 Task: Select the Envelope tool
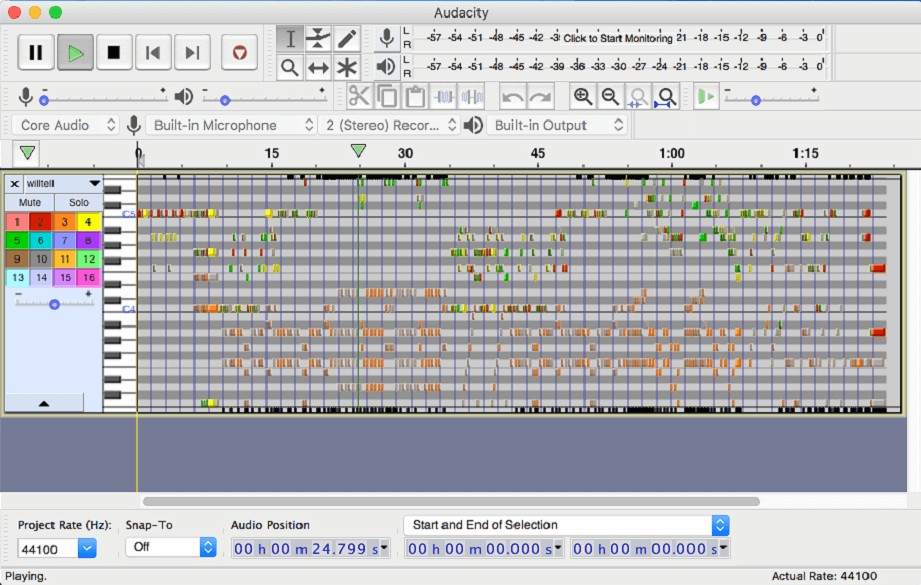[x=318, y=37]
